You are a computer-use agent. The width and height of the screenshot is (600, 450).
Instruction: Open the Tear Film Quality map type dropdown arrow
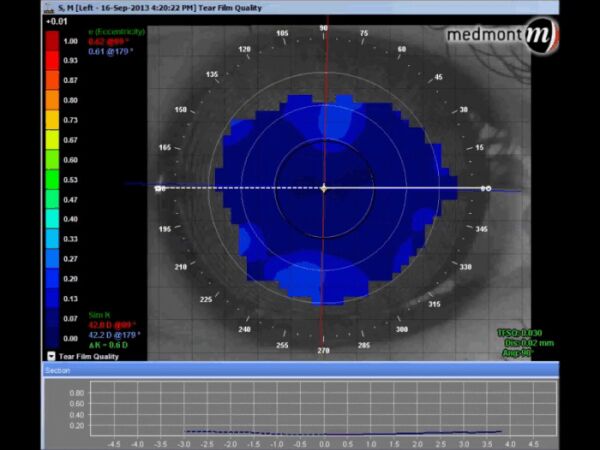coord(51,356)
